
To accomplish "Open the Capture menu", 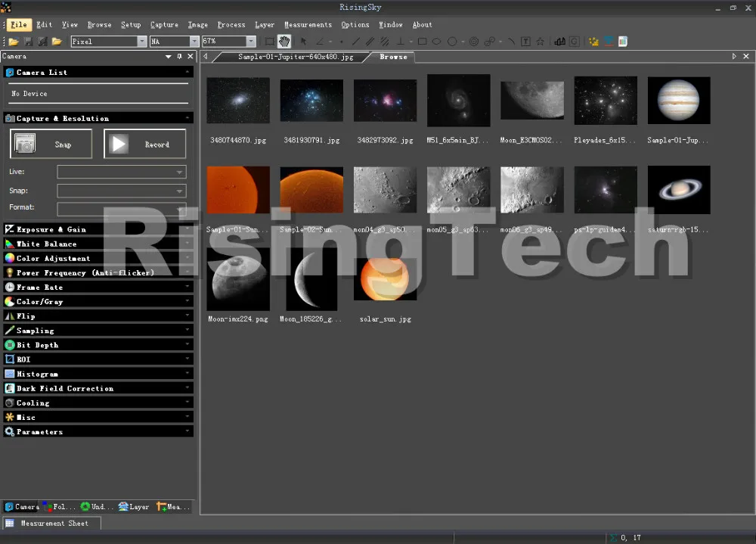I will [164, 25].
